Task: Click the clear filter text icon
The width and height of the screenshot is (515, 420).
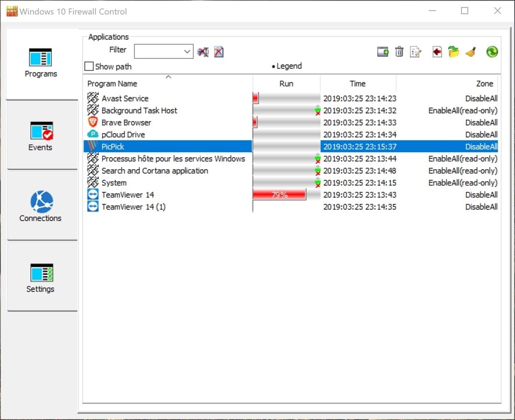Action: coord(203,52)
